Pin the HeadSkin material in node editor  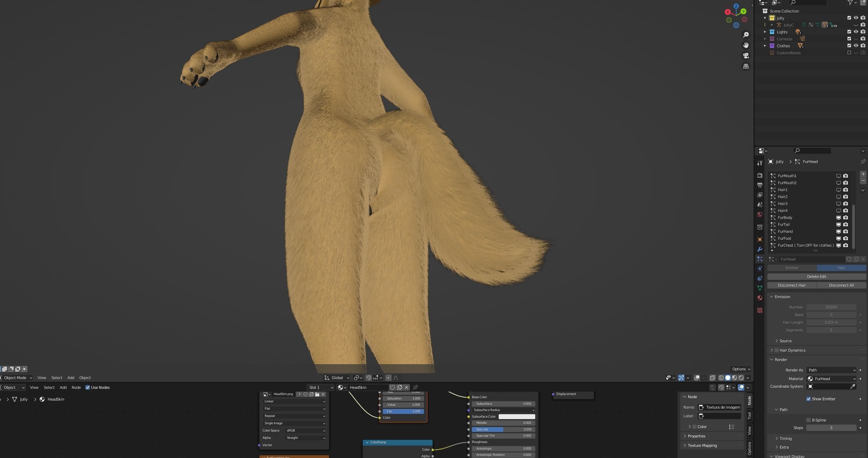click(x=415, y=387)
